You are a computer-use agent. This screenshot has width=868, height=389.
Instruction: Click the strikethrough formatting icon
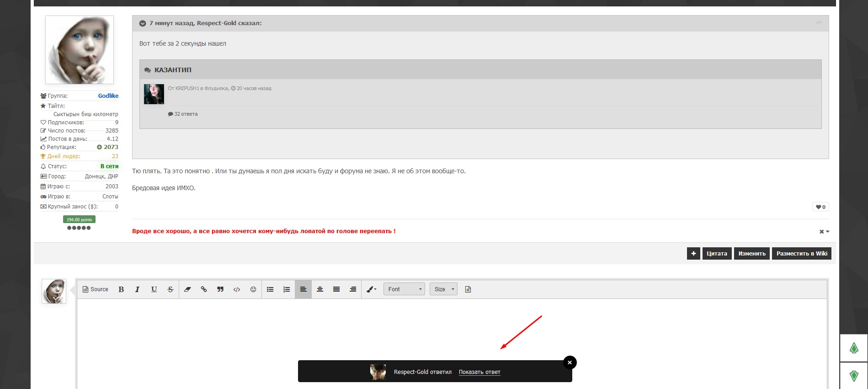click(170, 289)
